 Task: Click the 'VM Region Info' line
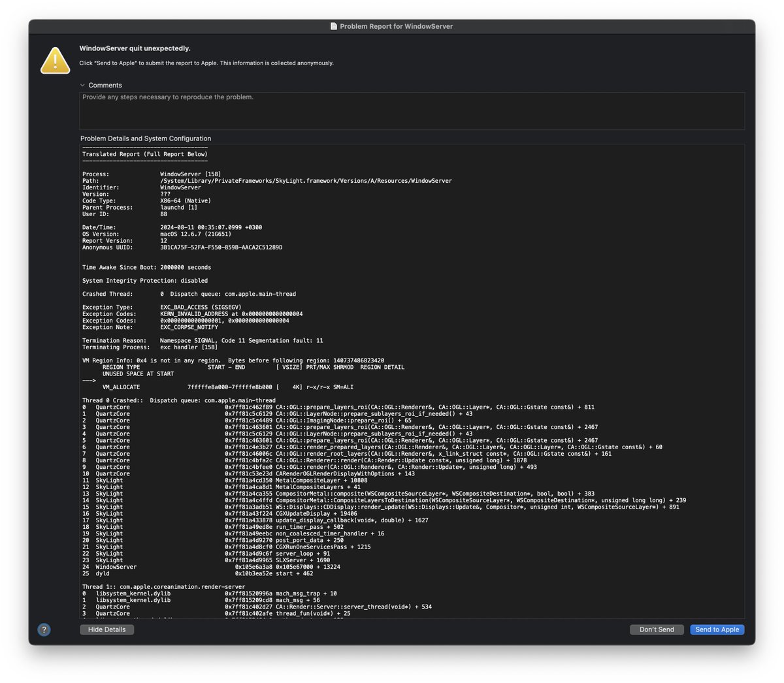point(233,360)
